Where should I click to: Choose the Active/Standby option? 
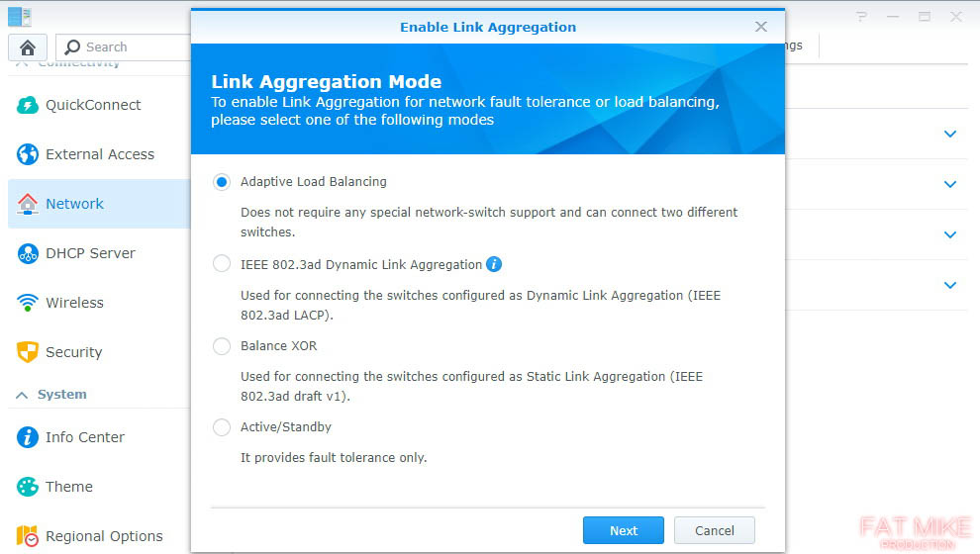[x=222, y=427]
